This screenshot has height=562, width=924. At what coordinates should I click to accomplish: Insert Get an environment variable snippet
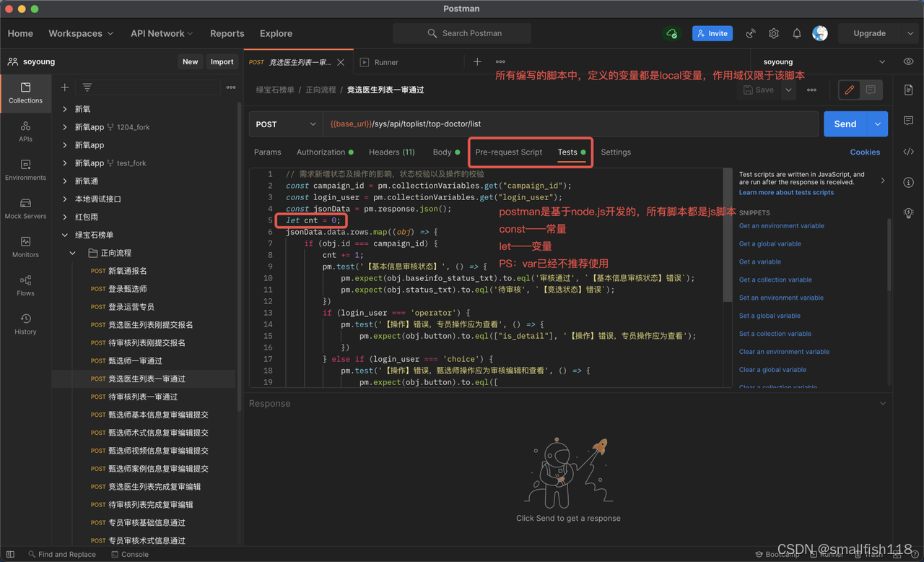pyautogui.click(x=781, y=226)
